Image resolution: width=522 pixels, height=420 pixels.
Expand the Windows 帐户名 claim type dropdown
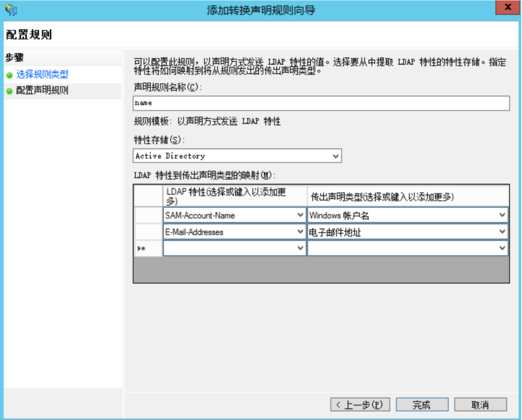(502, 215)
